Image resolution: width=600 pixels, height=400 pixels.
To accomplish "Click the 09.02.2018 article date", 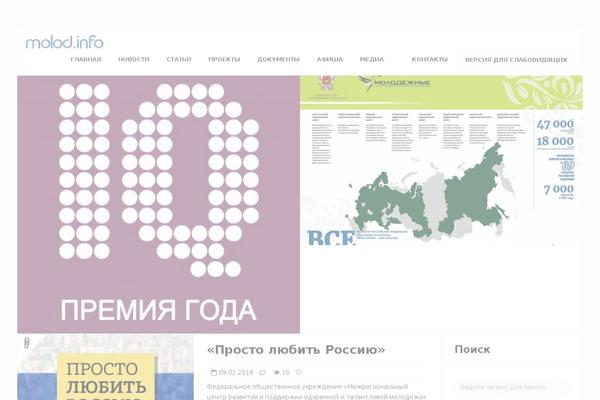I will 236,372.
